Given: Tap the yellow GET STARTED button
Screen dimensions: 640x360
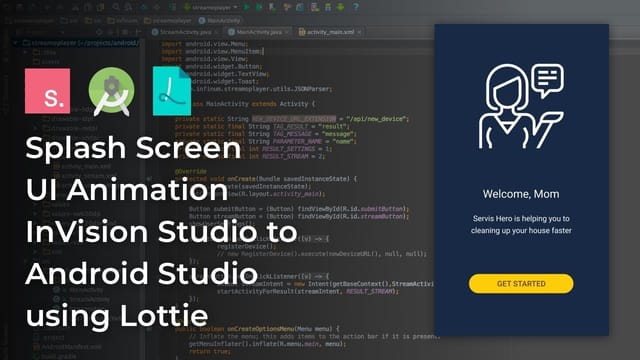Looking at the screenshot, I should click(521, 284).
